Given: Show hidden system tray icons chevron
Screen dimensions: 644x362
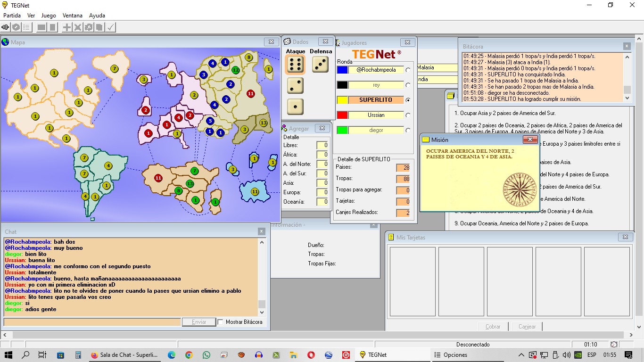Looking at the screenshot, I should (x=521, y=355).
